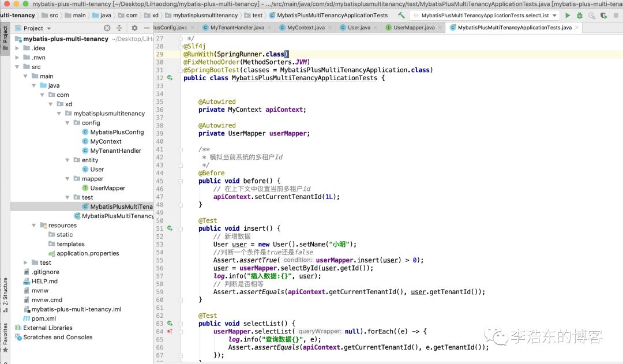Collapse the config package
The width and height of the screenshot is (623, 364).
pos(67,123)
